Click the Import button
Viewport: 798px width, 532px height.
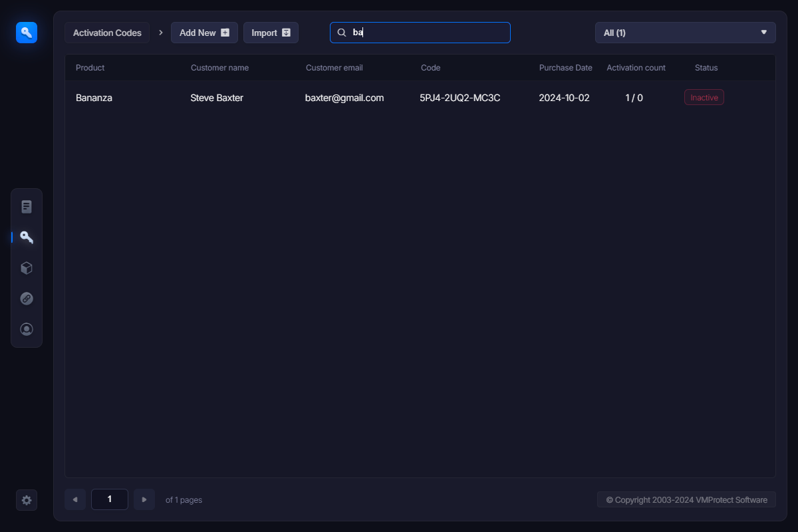click(271, 33)
